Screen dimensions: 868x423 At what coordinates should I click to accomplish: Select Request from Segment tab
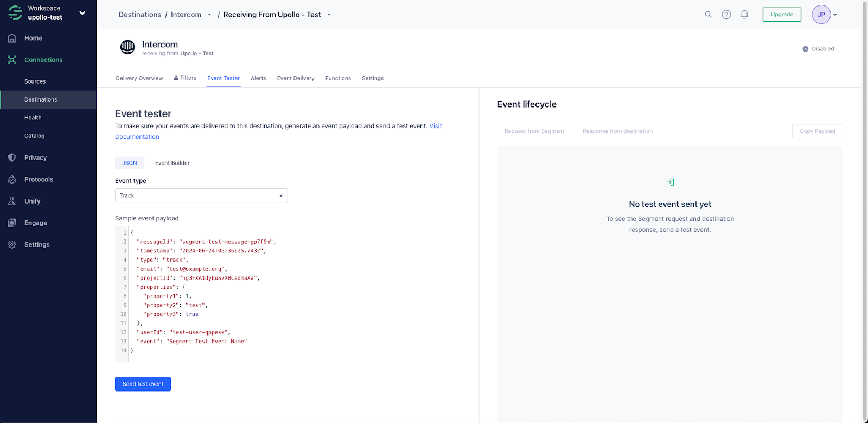(534, 131)
